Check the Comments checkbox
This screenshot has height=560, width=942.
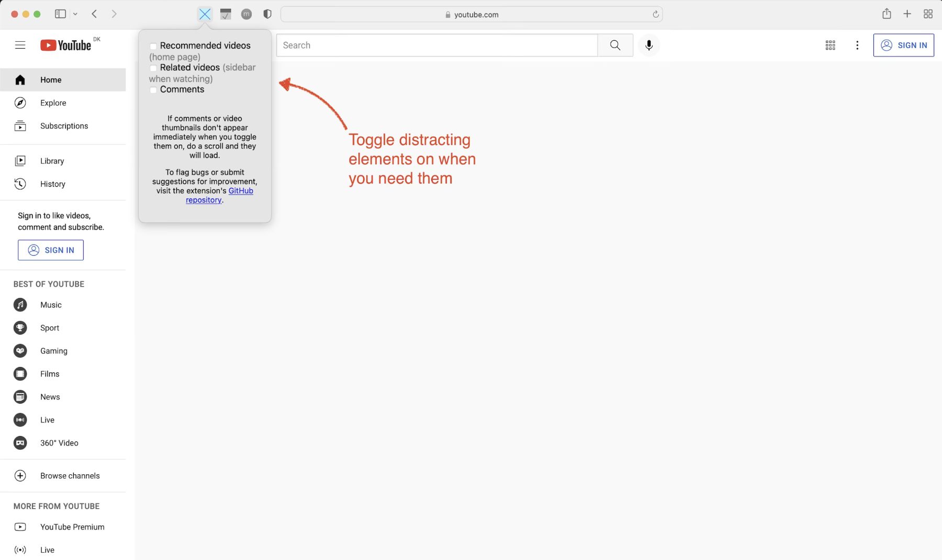153,90
